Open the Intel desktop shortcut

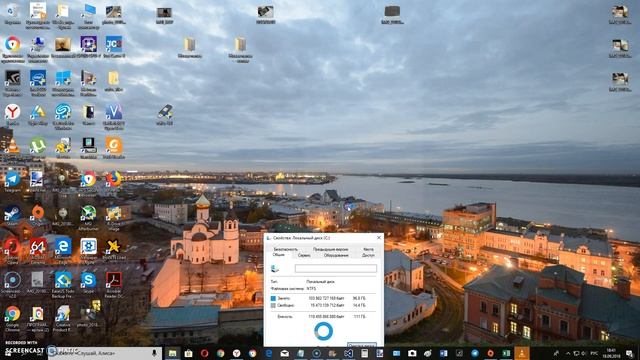tap(38, 82)
